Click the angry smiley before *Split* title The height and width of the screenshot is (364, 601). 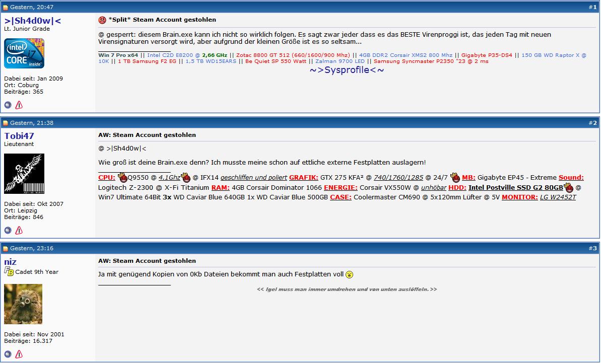tap(102, 20)
